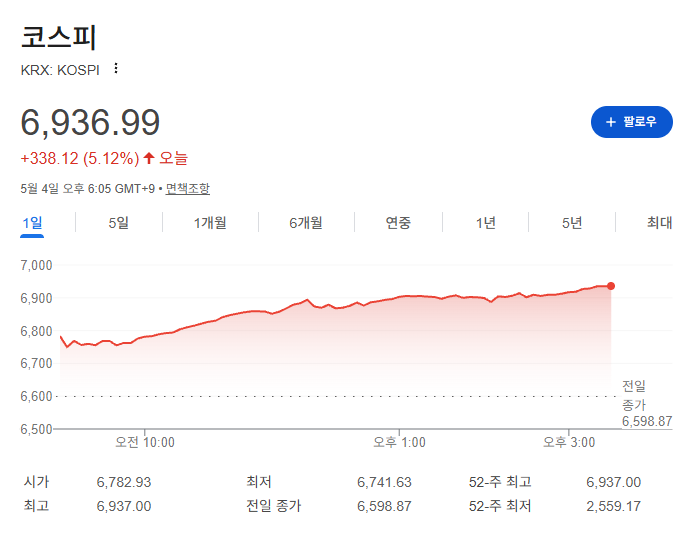Image resolution: width=692 pixels, height=552 pixels.
Task: Click the 52-주 최저 label
Action: 500,506
